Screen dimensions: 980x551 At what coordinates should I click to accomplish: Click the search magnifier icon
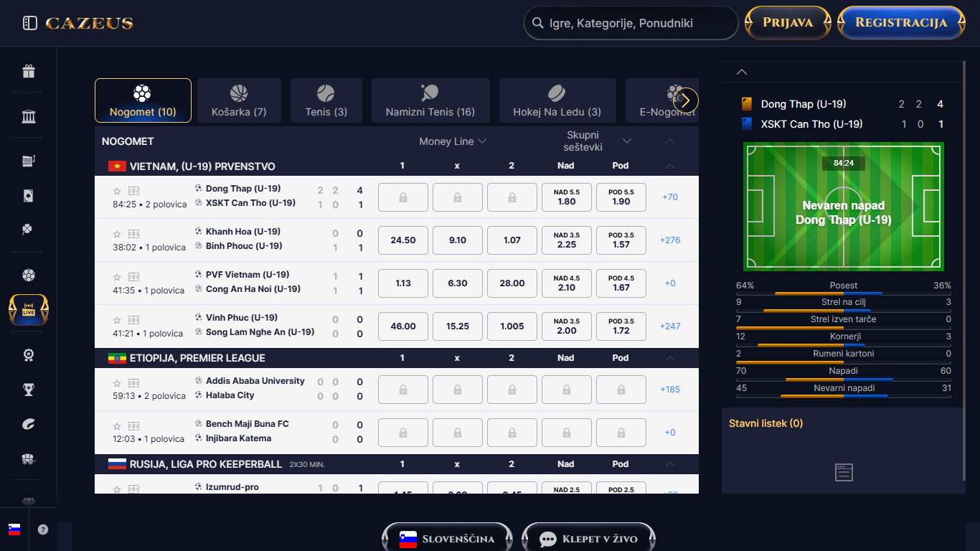tap(537, 23)
